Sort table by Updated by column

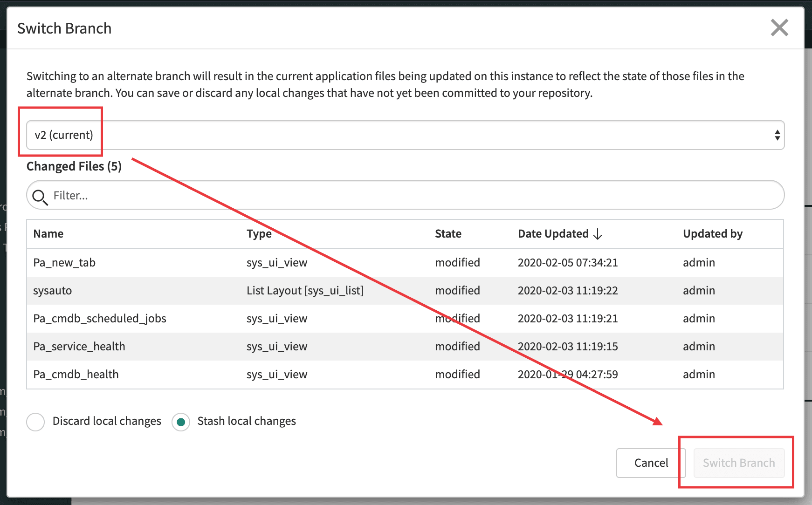[712, 234]
